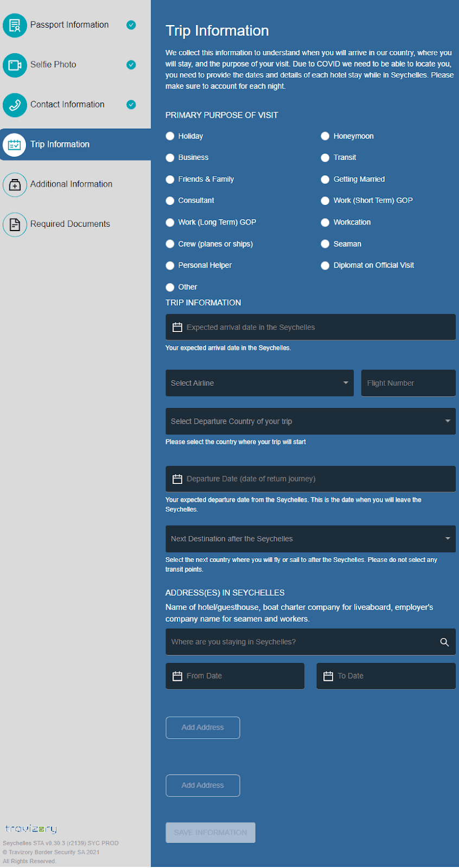This screenshot has height=868, width=459.
Task: Open Required Documents step label
Action: point(70,224)
